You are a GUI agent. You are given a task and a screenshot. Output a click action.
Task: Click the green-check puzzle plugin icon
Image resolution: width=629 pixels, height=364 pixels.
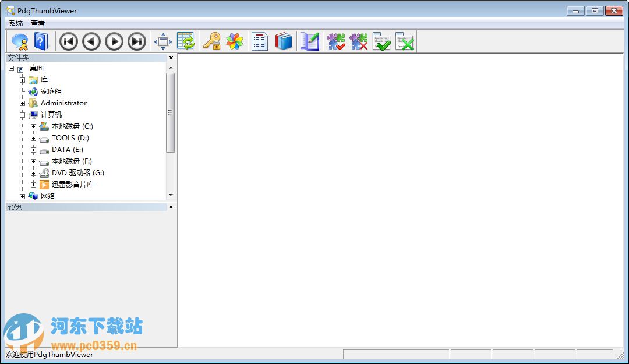point(337,41)
